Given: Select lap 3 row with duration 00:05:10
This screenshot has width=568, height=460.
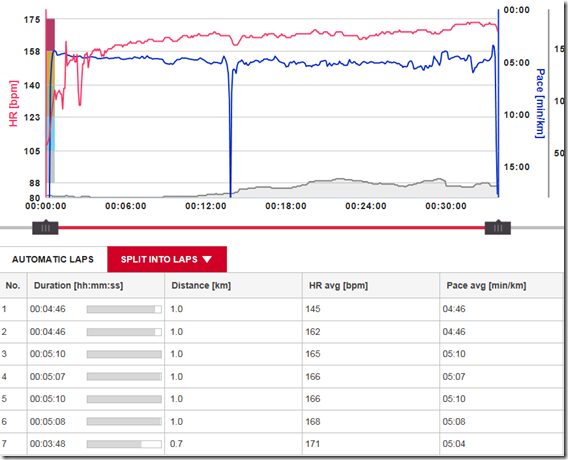Looking at the screenshot, I should (x=281, y=354).
